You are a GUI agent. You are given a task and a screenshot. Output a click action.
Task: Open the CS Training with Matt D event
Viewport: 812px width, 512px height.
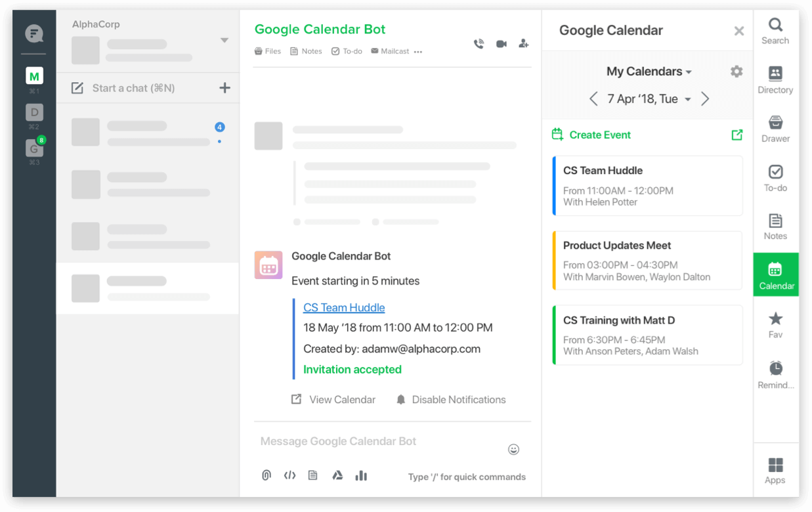(x=648, y=335)
